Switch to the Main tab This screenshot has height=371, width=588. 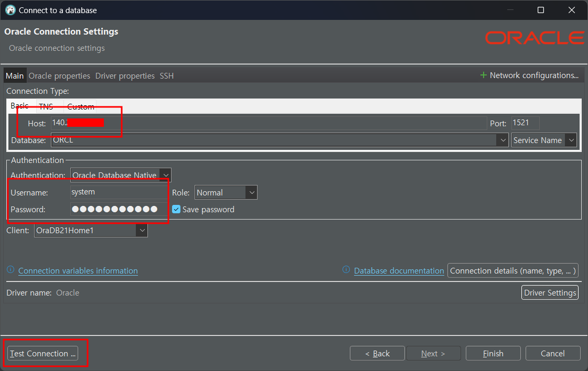click(15, 75)
